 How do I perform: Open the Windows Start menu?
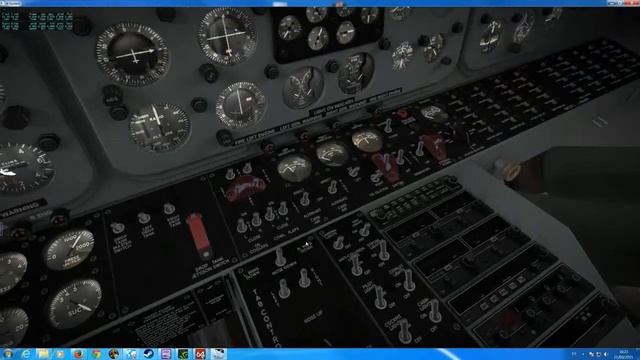click(x=7, y=354)
